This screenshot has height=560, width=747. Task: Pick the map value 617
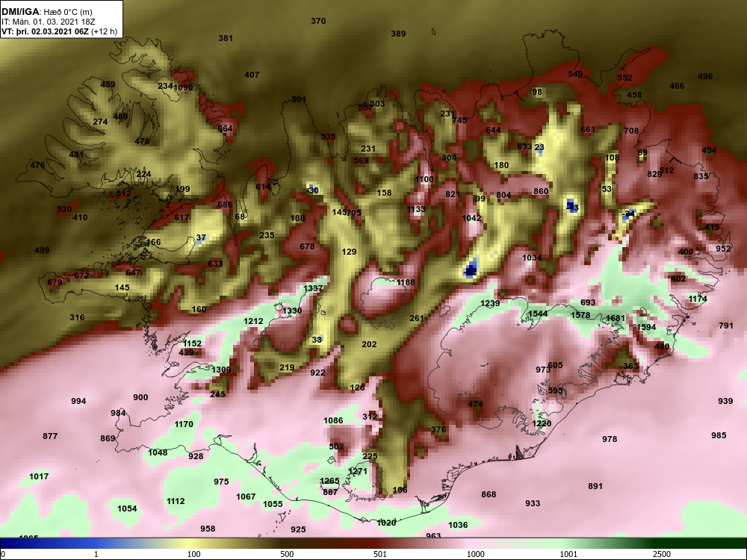182,217
